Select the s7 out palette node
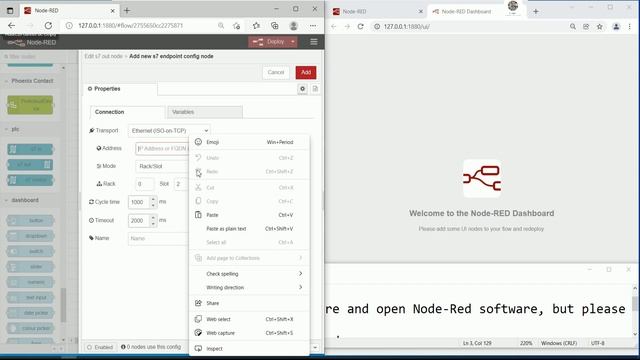The image size is (640, 360). (30, 164)
